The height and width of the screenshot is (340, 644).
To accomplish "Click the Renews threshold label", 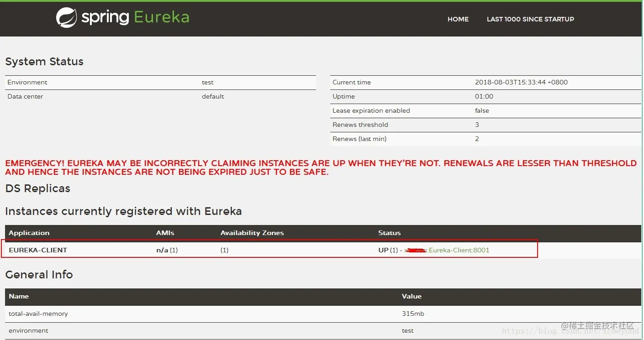I will 360,125.
